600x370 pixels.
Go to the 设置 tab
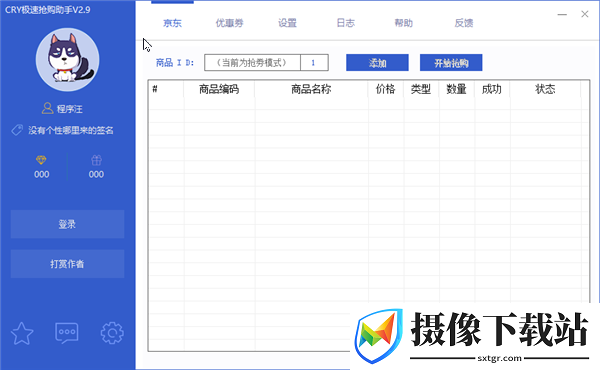287,23
